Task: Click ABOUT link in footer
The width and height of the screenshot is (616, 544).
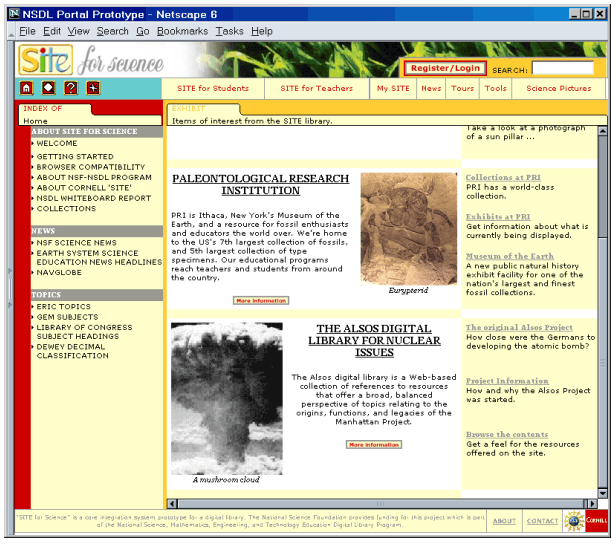Action: coord(504,521)
